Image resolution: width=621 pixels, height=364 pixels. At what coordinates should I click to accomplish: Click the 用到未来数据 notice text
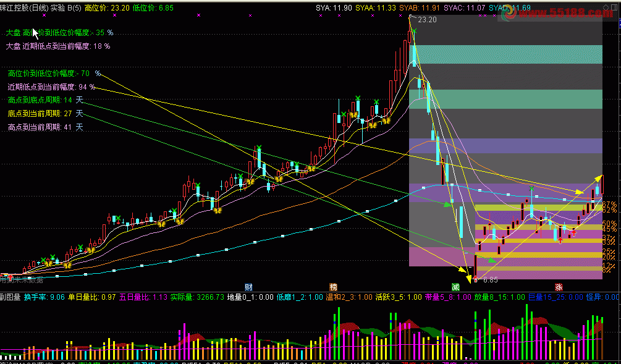click(x=22, y=280)
